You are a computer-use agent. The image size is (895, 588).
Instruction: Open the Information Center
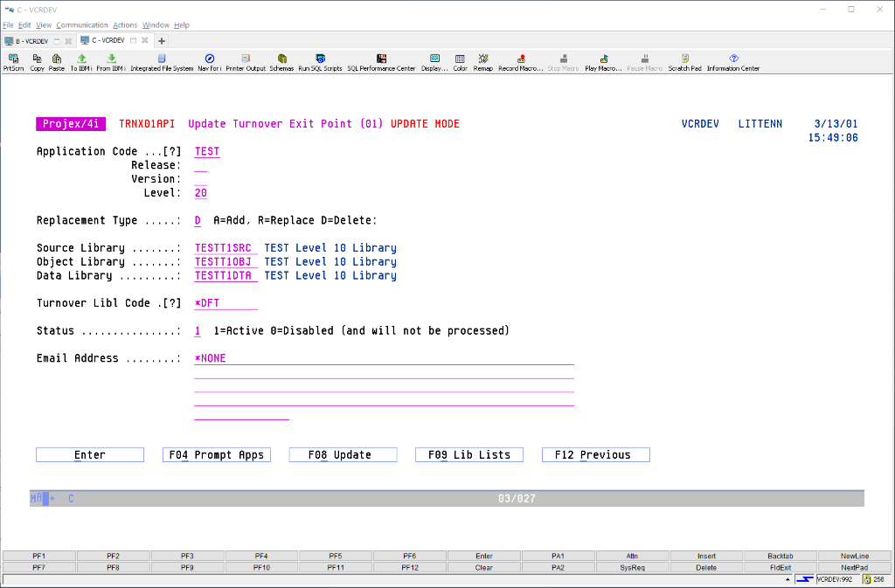tap(733, 62)
